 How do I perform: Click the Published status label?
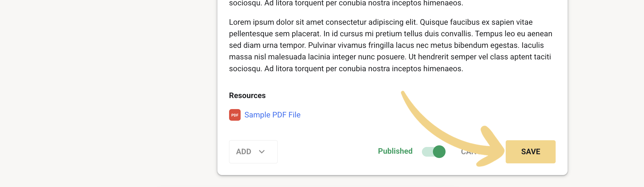click(x=395, y=151)
